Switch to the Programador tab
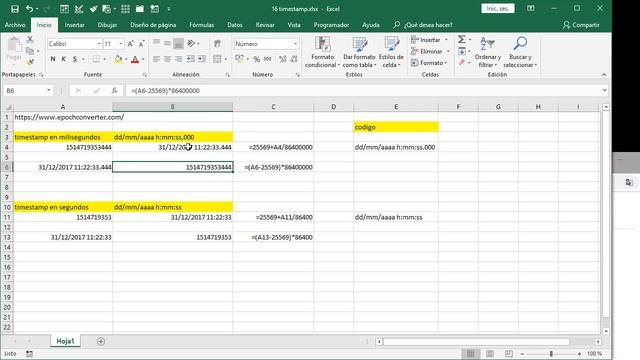Viewport: 640px width, 360px height. [x=331, y=25]
